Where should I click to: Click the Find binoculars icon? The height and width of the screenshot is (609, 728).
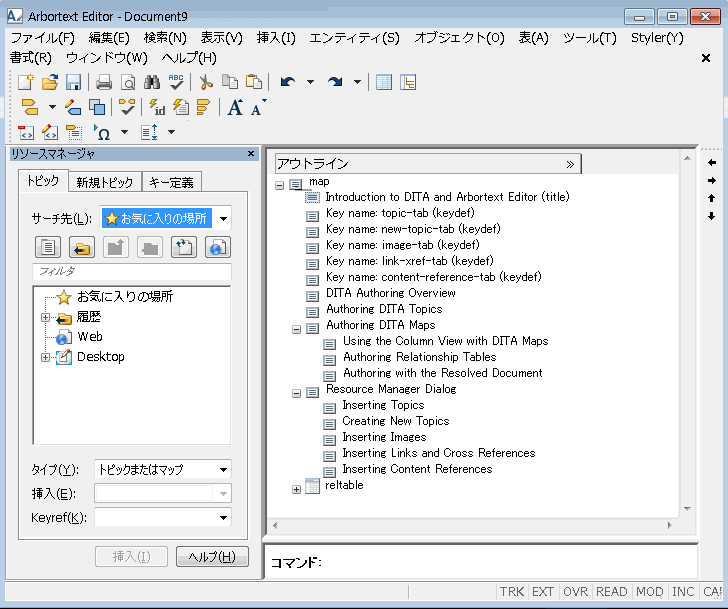click(x=152, y=82)
